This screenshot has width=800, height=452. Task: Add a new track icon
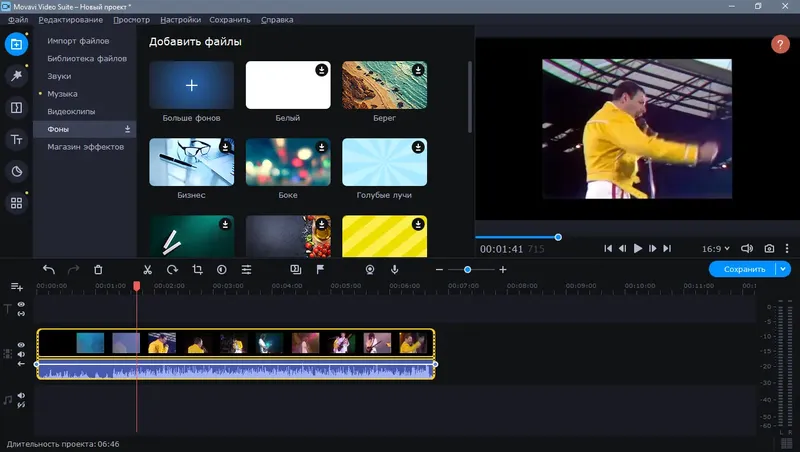[16, 287]
